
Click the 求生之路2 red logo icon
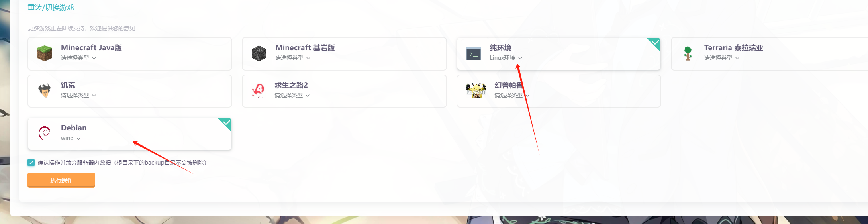point(259,90)
